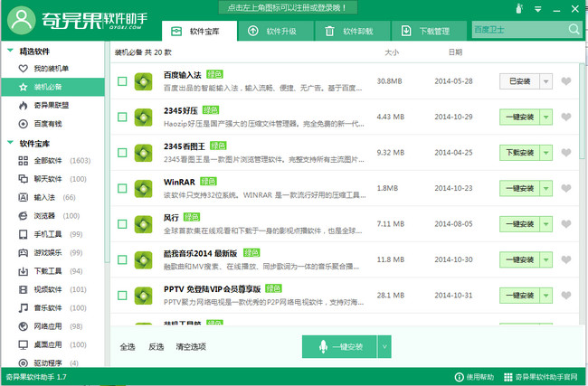The height and width of the screenshot is (386, 588).
Task: Click the heart icon for WinRAR
Action: click(x=566, y=188)
